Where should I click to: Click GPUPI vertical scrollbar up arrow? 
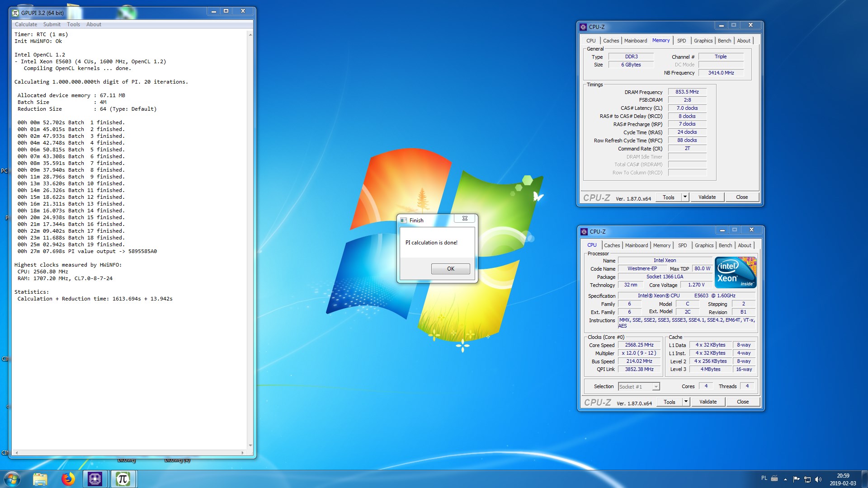click(250, 34)
